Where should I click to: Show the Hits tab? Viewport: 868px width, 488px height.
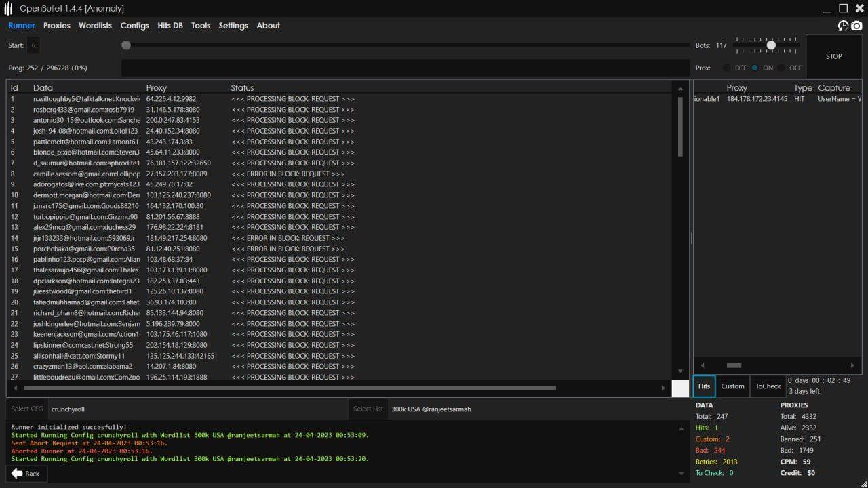point(705,386)
